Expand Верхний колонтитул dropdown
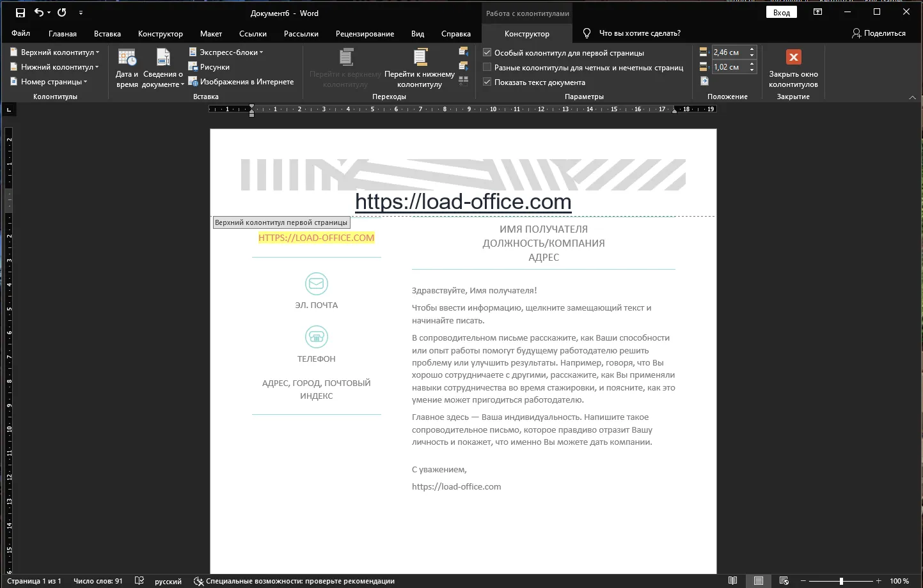 click(x=55, y=52)
